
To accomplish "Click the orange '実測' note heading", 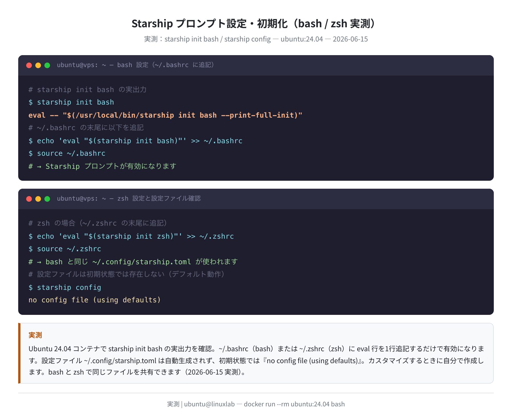I will (35, 335).
